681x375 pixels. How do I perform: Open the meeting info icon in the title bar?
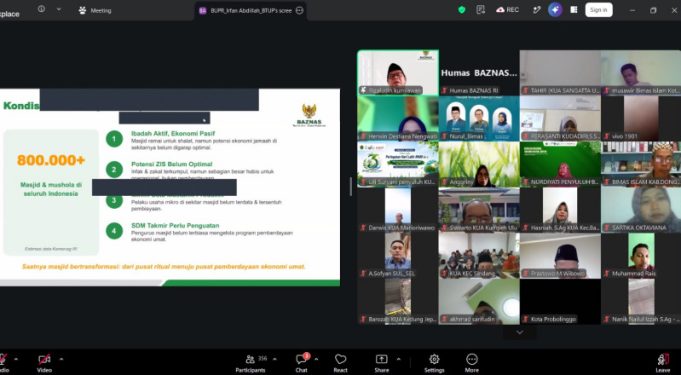(41, 9)
